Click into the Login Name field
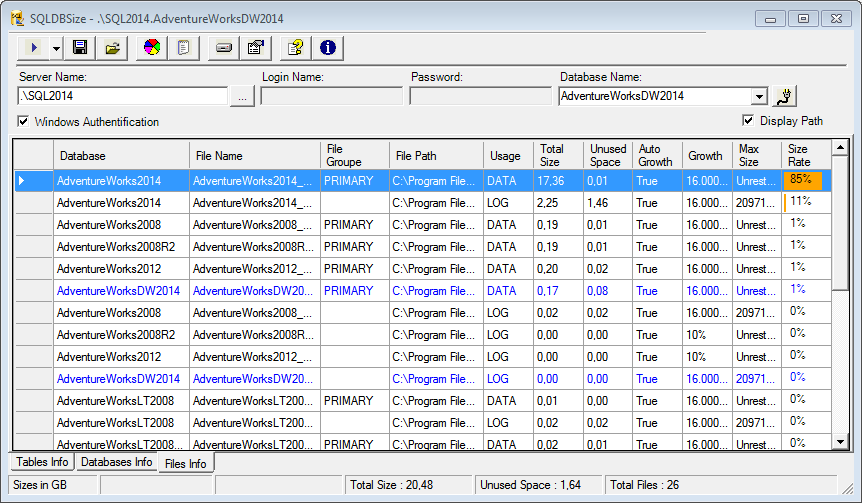Image resolution: width=862 pixels, height=503 pixels. tap(331, 96)
